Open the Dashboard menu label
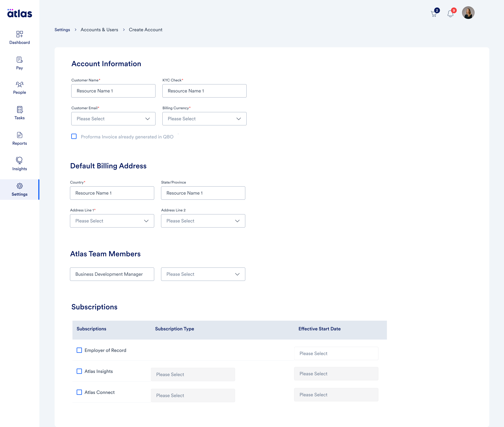This screenshot has width=504, height=427. coord(20,43)
